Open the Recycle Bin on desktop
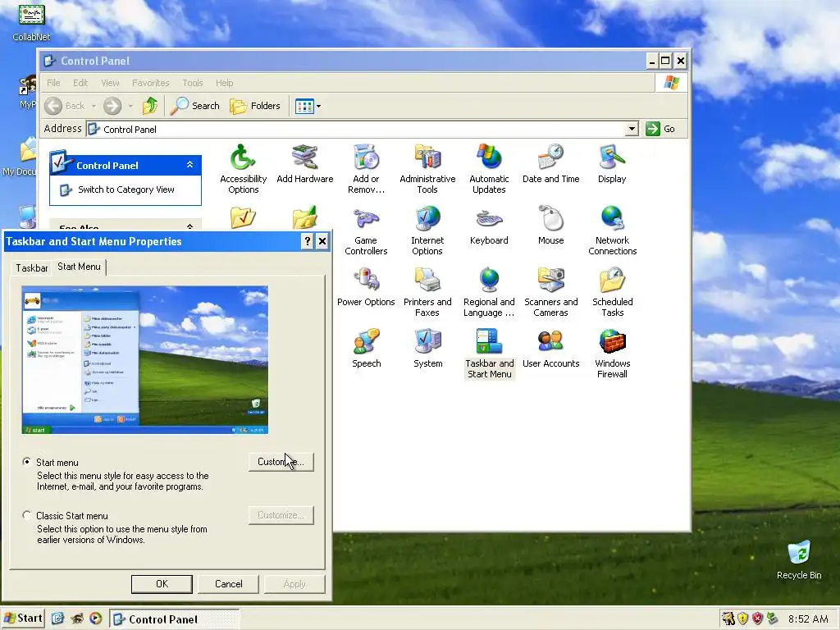Viewport: 840px width, 630px height. point(799,559)
